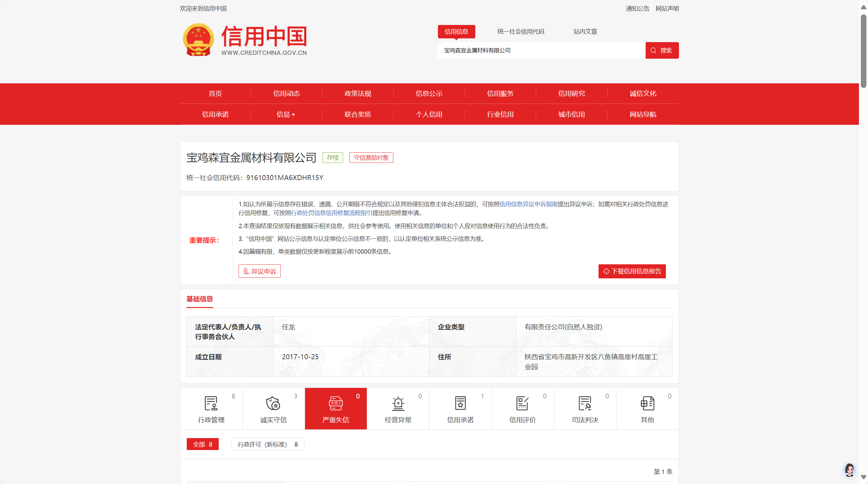
Task: Click the company title 宝鸡森宜金属材料有限公司
Action: coord(251,157)
